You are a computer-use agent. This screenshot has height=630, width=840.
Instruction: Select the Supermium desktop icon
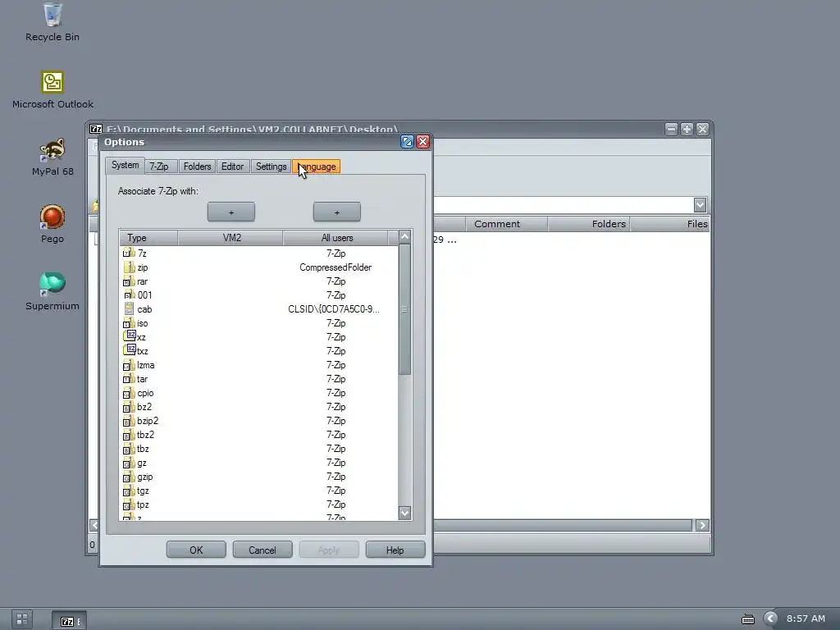point(52,291)
